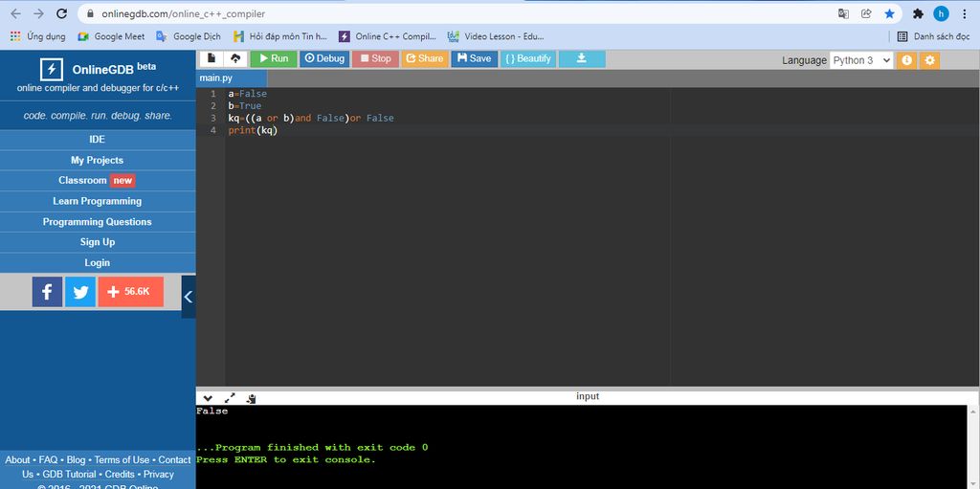This screenshot has height=489, width=980.
Task: Open Programming Questions in the sidebar
Action: click(x=98, y=222)
